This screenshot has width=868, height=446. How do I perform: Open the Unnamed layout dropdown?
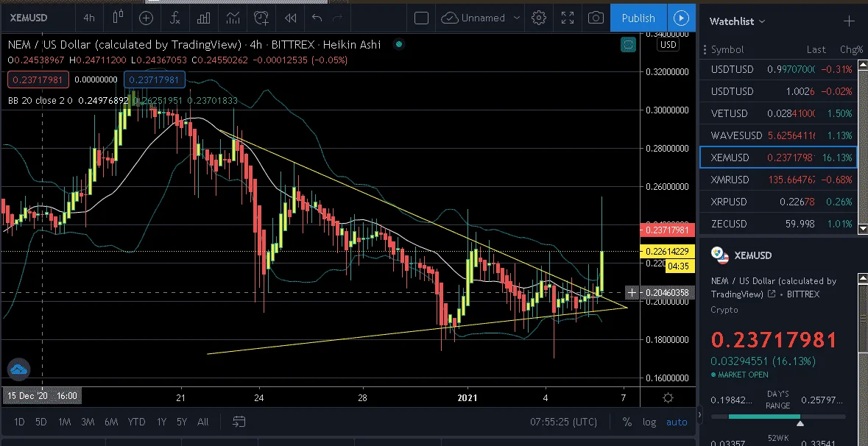(x=517, y=18)
